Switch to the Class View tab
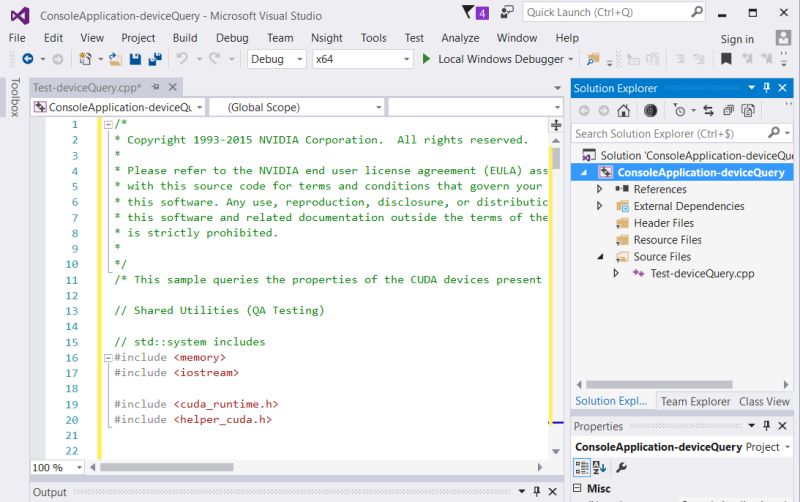 [764, 401]
